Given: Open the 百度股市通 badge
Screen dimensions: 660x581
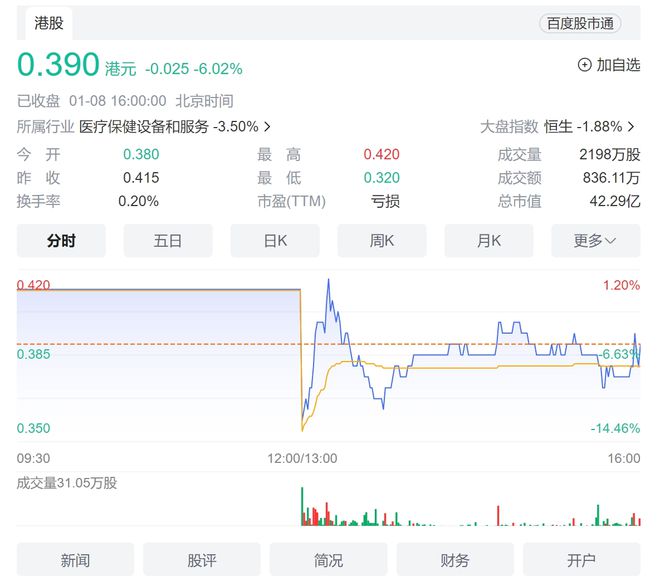Looking at the screenshot, I should coord(580,24).
